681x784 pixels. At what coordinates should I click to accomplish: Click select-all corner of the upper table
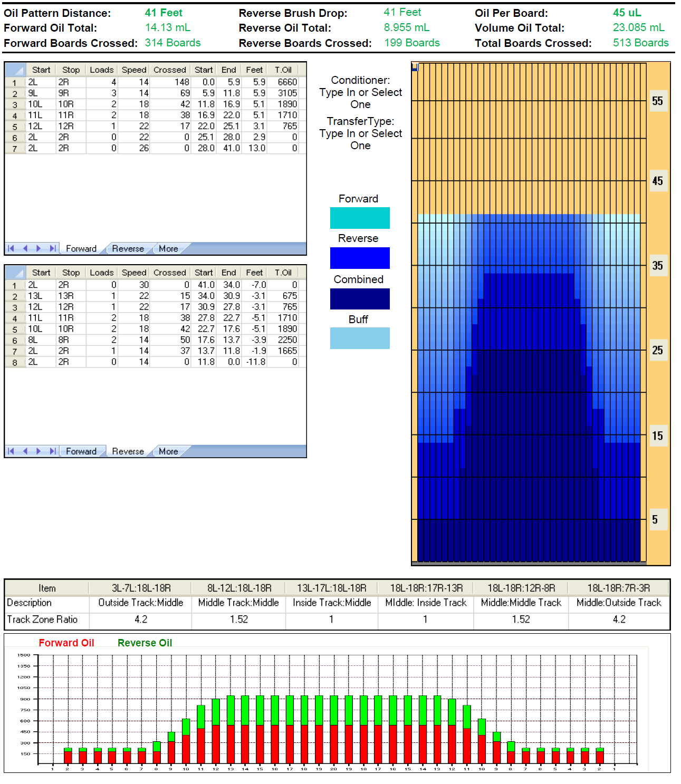tap(15, 70)
